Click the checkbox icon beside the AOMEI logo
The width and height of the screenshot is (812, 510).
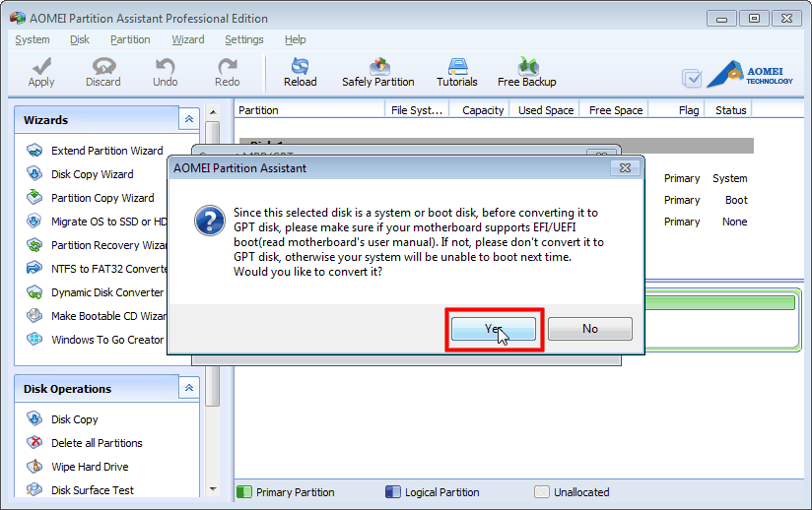pyautogui.click(x=693, y=78)
